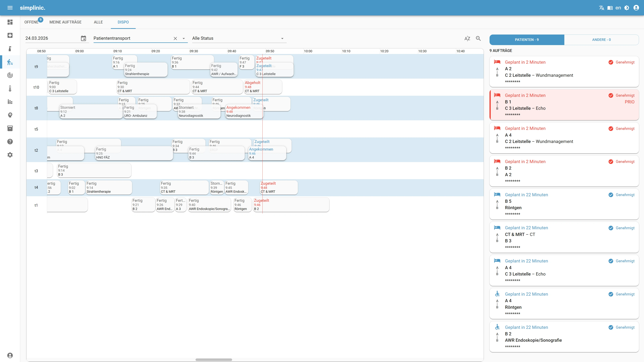Screen dimensions: 644x362
Task: Open the calendar date picker icon
Action: click(x=84, y=38)
